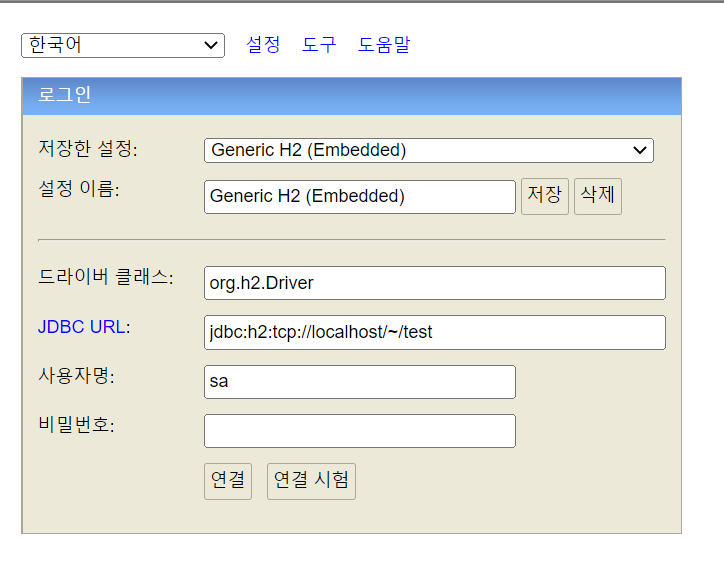
Task: Click the 비밀번호 input field
Action: (360, 431)
